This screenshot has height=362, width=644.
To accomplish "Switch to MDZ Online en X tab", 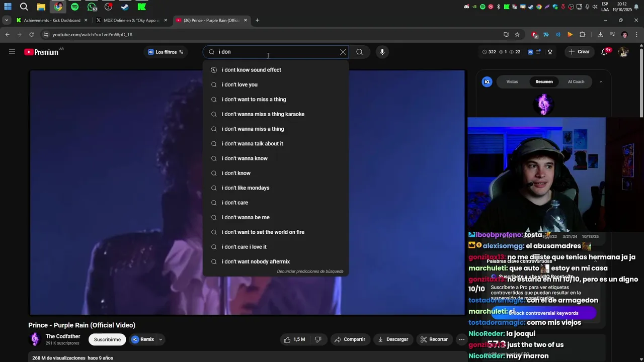I will point(131,20).
